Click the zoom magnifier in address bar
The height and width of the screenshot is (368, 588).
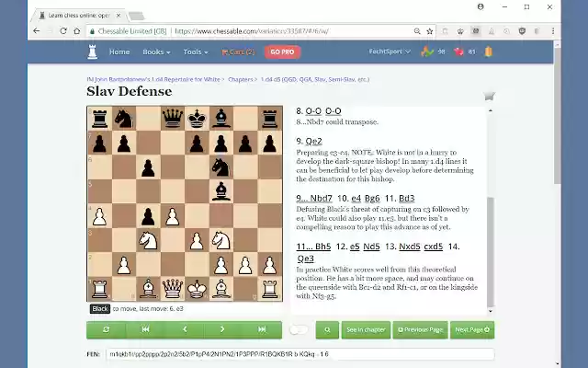pos(417,31)
